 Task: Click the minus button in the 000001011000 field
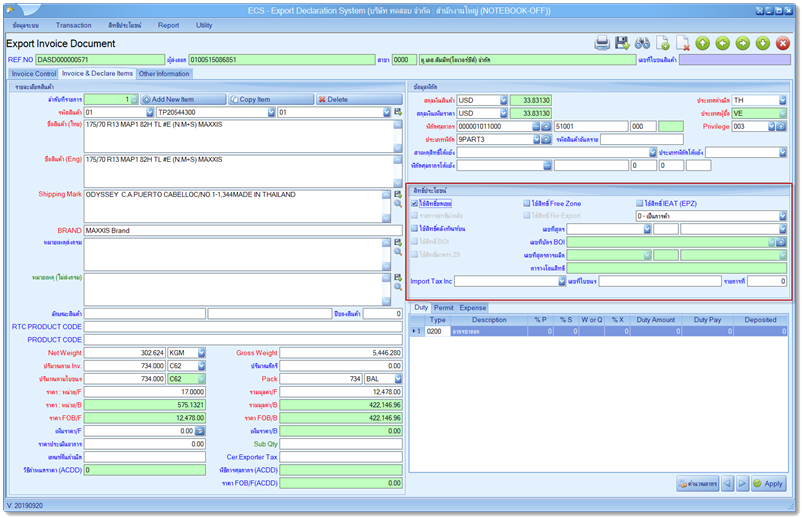(x=536, y=126)
